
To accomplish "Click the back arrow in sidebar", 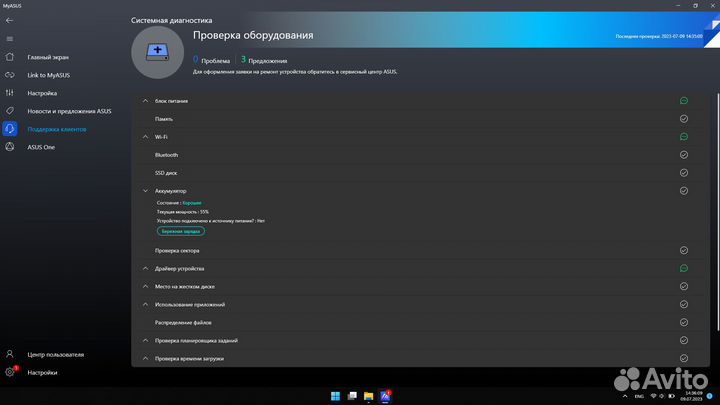I will pos(10,20).
